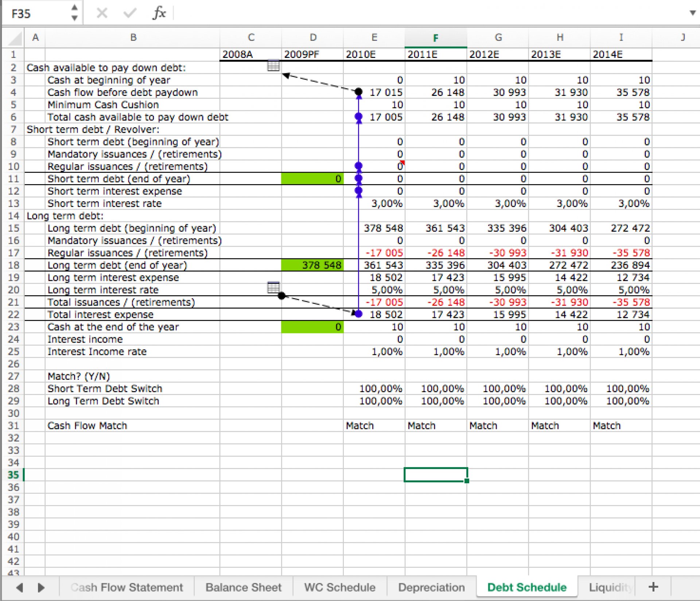Screen dimensions: 700x601
Task: Click green cell on Short term debt row
Action: tap(312, 179)
